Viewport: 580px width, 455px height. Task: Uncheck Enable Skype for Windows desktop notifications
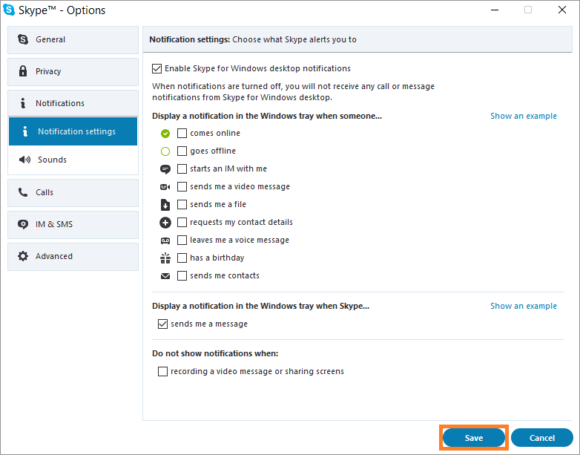pyautogui.click(x=157, y=68)
